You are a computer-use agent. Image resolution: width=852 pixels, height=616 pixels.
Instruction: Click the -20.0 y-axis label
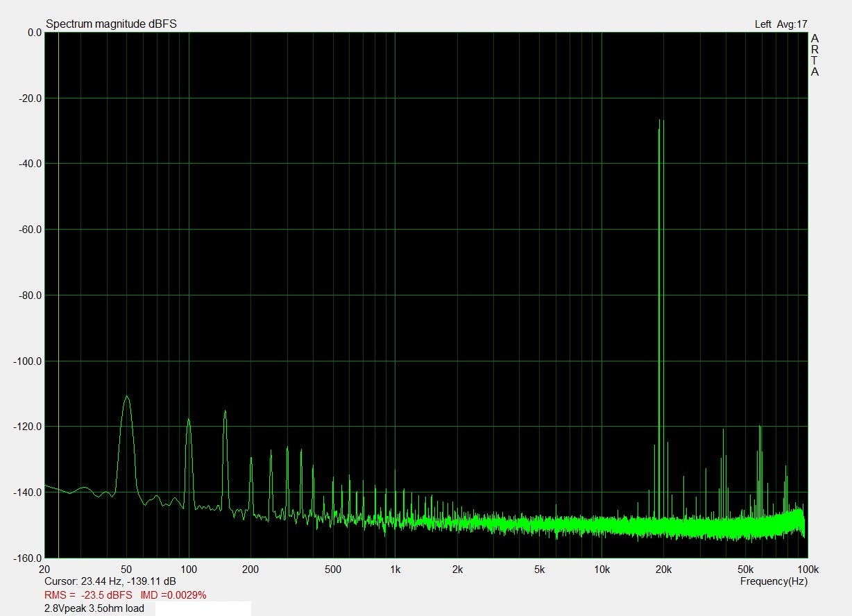[x=31, y=98]
